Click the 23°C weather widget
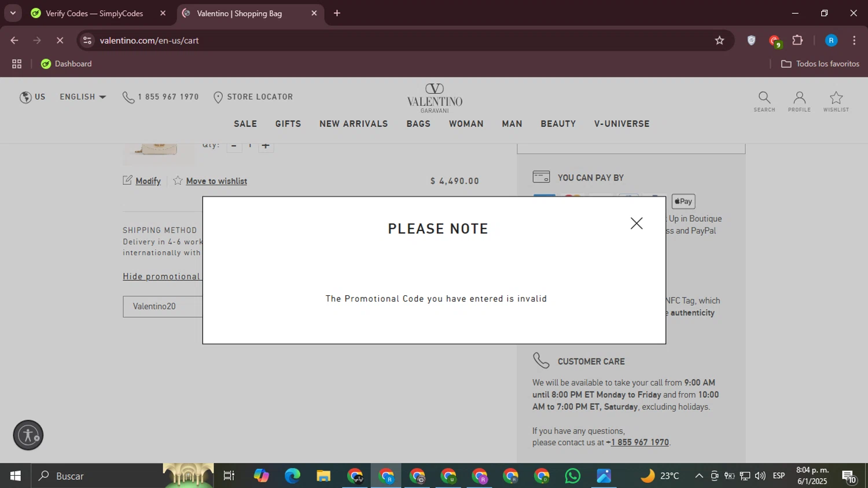 coord(659,476)
